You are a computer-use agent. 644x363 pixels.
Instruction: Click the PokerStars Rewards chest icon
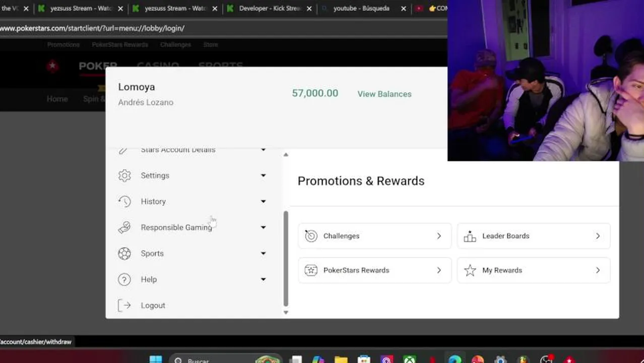311,270
